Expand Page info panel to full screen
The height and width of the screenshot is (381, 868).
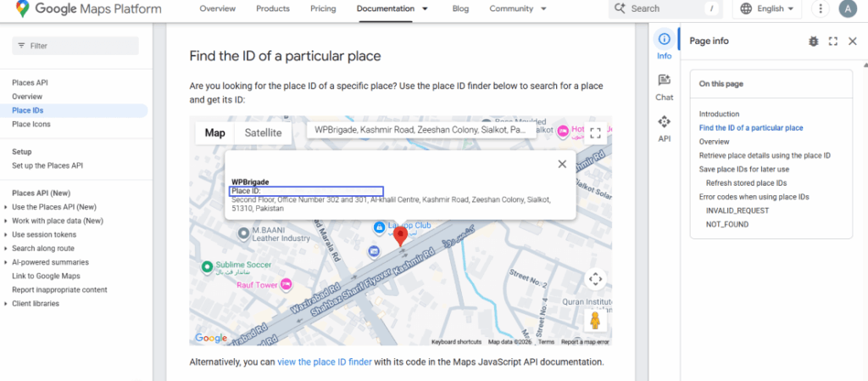click(832, 41)
